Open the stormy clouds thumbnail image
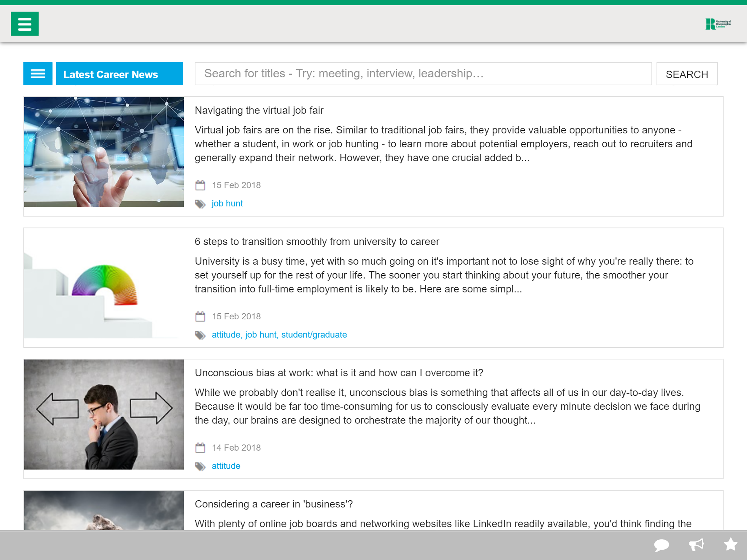747x560 pixels. pos(104,510)
